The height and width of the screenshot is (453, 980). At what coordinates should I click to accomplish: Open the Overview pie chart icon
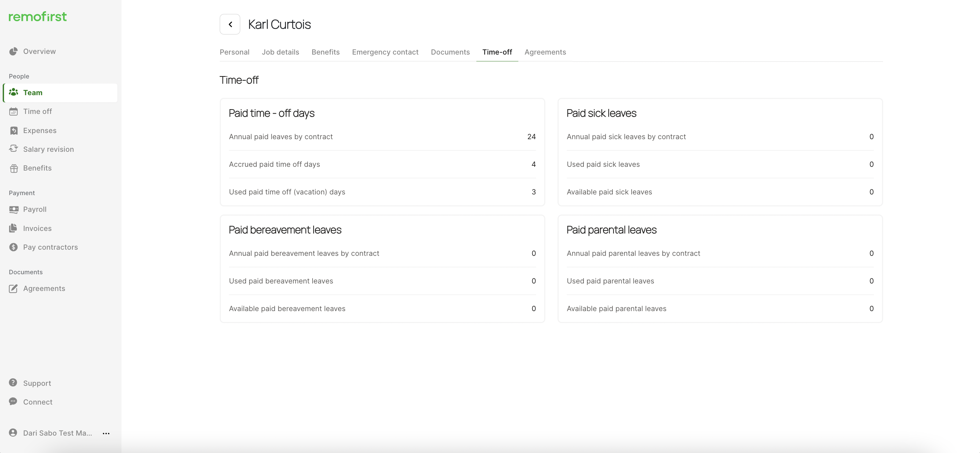point(13,52)
